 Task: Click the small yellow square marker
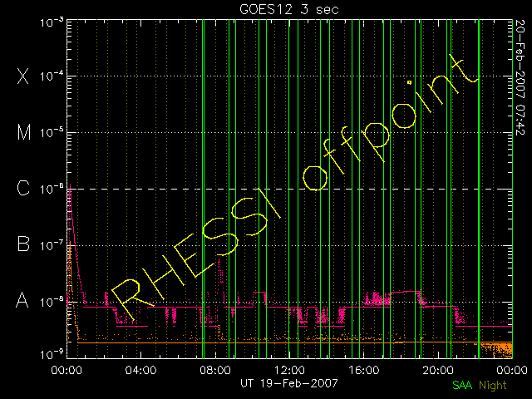pos(410,82)
